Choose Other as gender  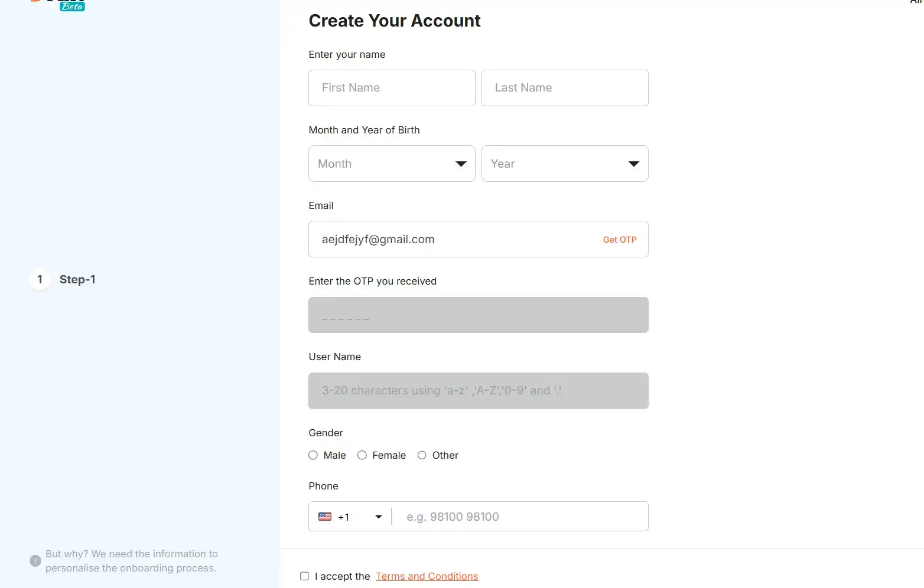422,455
